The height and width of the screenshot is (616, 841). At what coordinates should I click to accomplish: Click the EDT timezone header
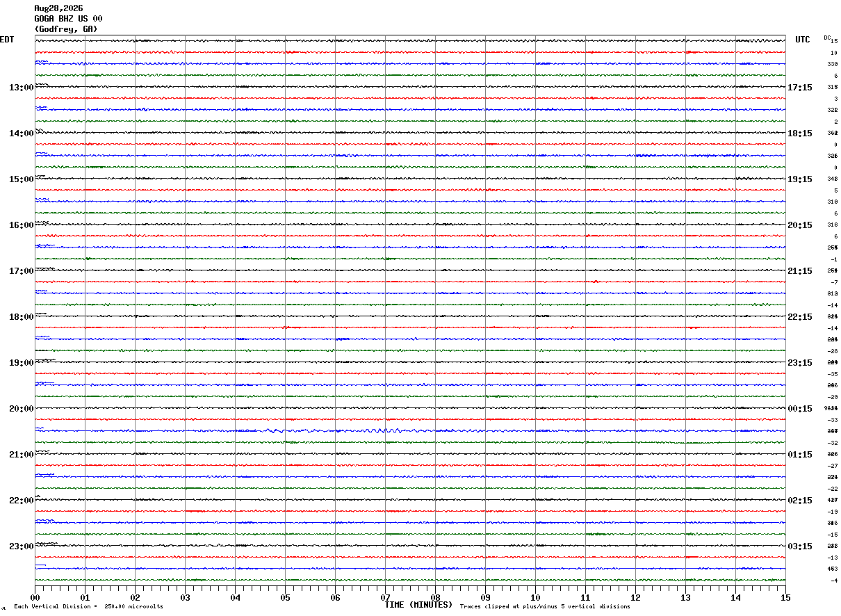(7, 40)
